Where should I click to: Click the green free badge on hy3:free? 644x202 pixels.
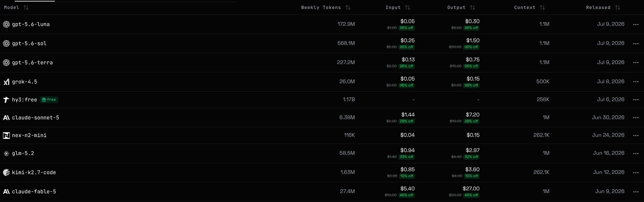pyautogui.click(x=49, y=100)
